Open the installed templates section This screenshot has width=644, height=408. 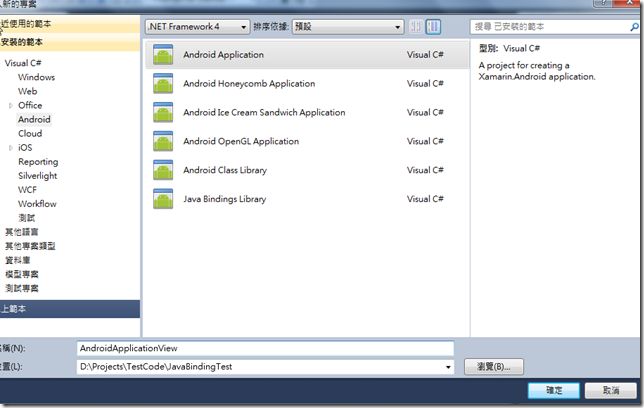tap(70, 42)
